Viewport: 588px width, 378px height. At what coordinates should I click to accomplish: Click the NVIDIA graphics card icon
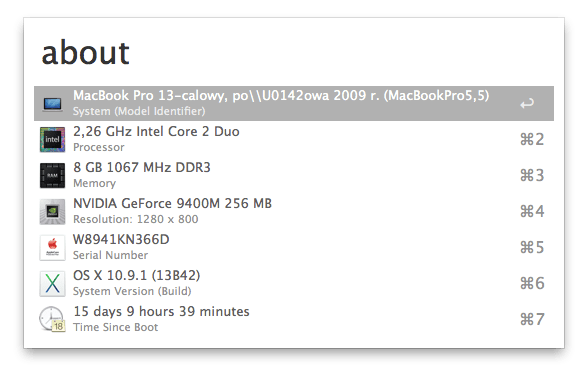[52, 212]
